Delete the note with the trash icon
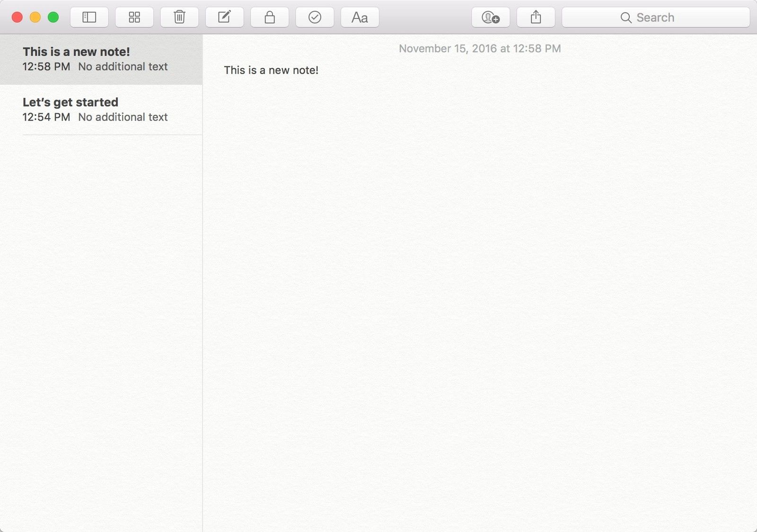 (179, 17)
